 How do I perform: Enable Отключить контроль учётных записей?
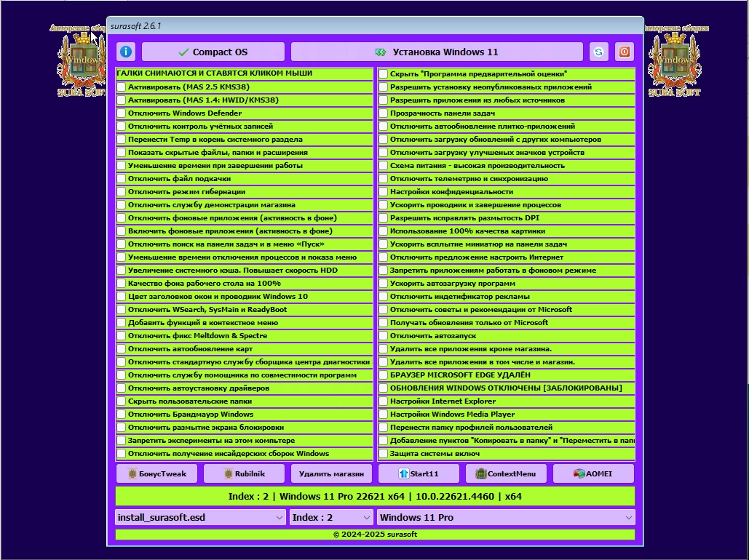point(122,126)
